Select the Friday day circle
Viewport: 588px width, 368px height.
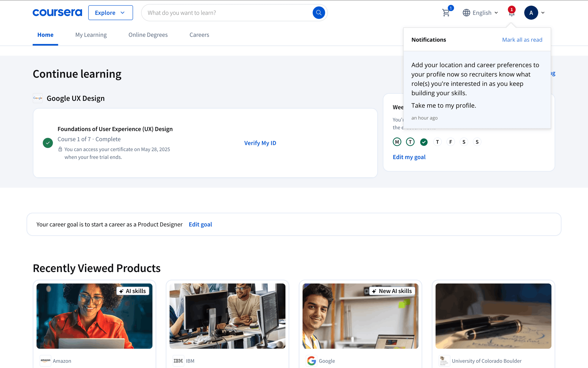click(x=450, y=142)
